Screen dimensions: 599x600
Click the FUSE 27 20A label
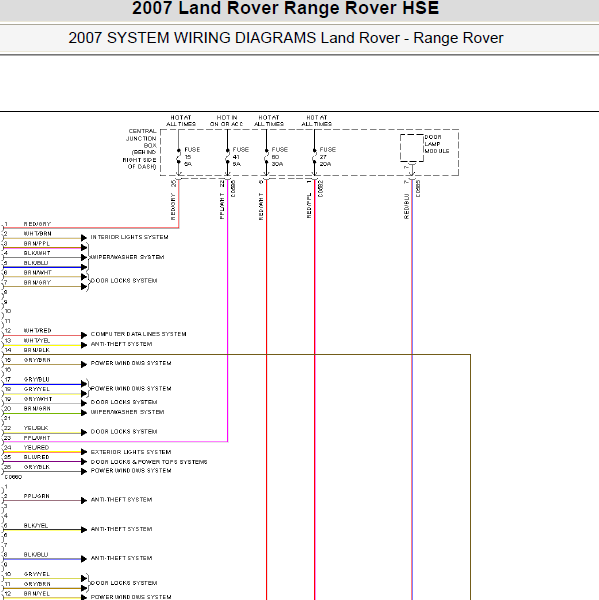click(327, 157)
